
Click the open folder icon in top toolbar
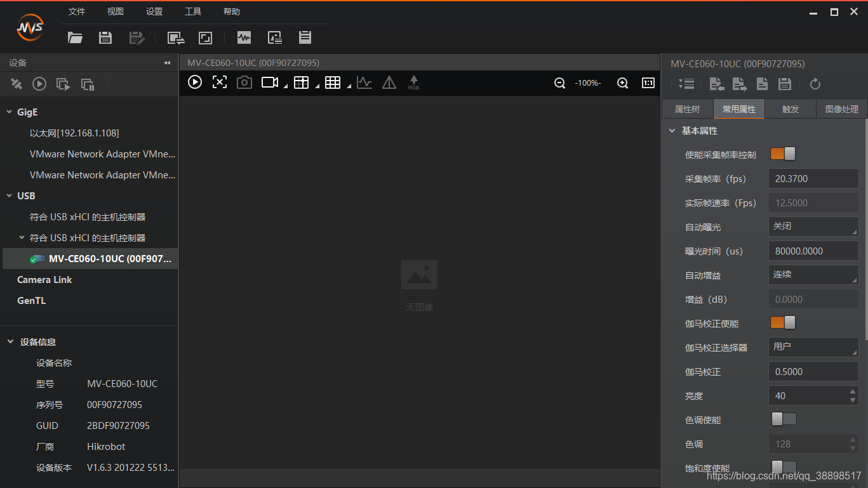(x=76, y=38)
